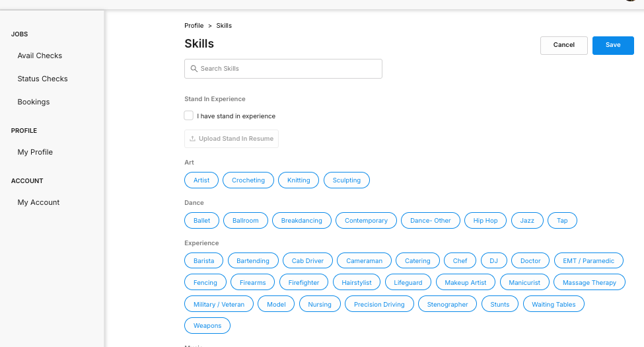
Task: Click the Upload Stand In Resume button
Action: coord(231,139)
